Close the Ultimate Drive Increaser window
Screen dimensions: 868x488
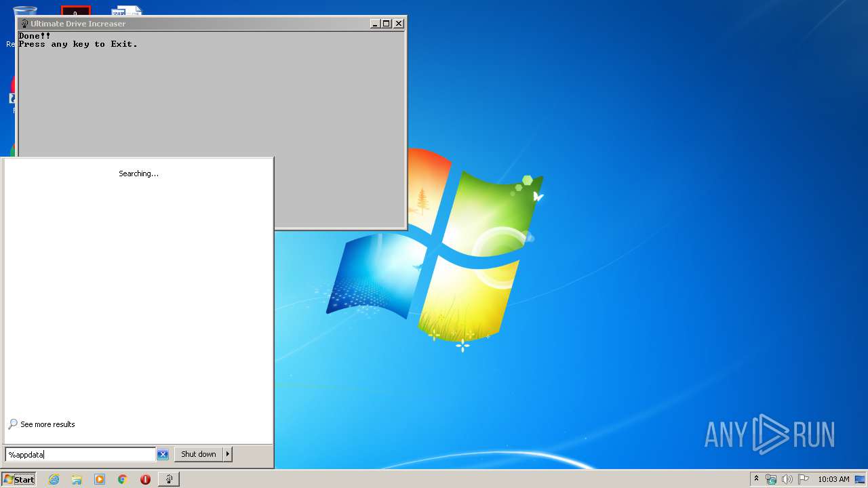click(x=399, y=24)
